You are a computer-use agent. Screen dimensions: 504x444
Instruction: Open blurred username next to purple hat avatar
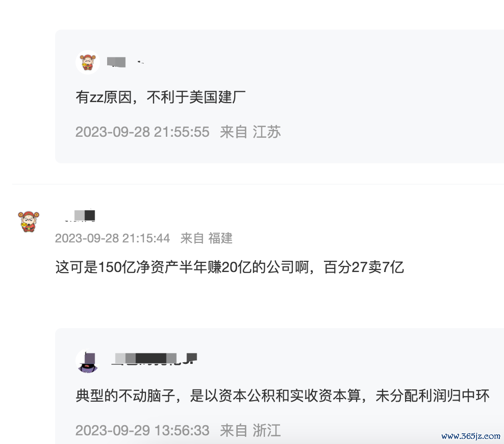(154, 358)
